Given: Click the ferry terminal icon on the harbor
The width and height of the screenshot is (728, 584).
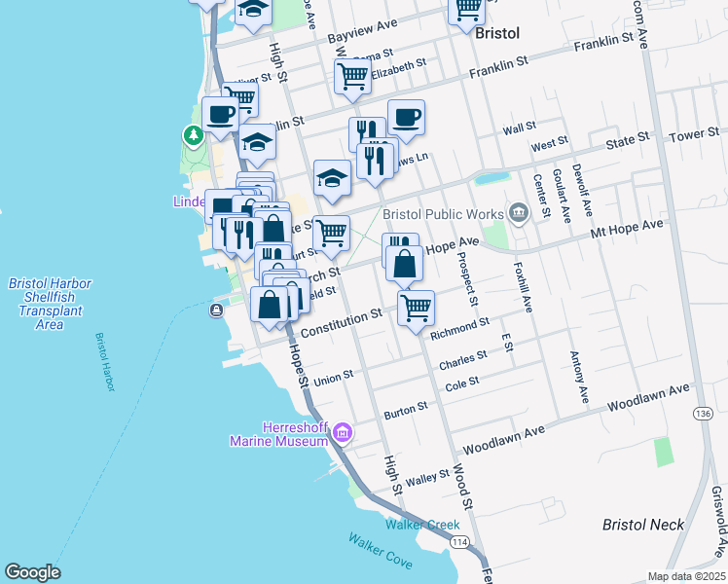Looking at the screenshot, I should tap(216, 310).
